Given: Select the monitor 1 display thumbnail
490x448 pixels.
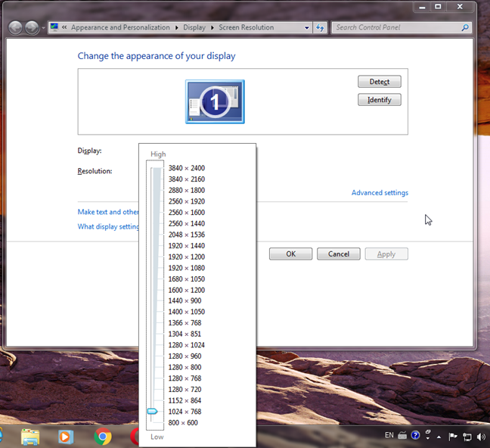Looking at the screenshot, I should [215, 101].
